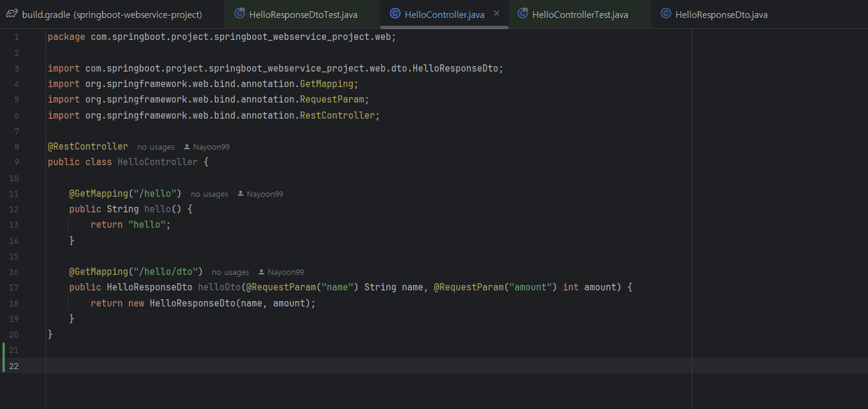Click the author person icon on line 8
Screen dimensions: 868x409
[x=187, y=147]
